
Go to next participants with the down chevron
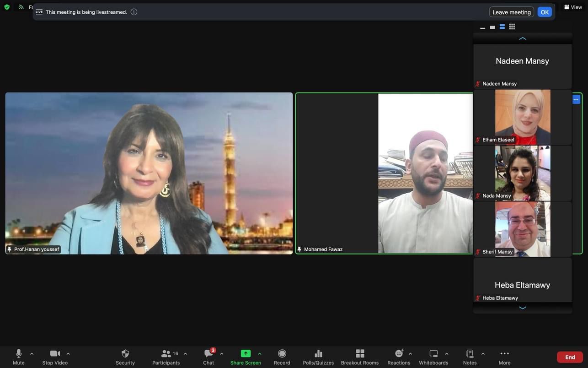point(523,308)
